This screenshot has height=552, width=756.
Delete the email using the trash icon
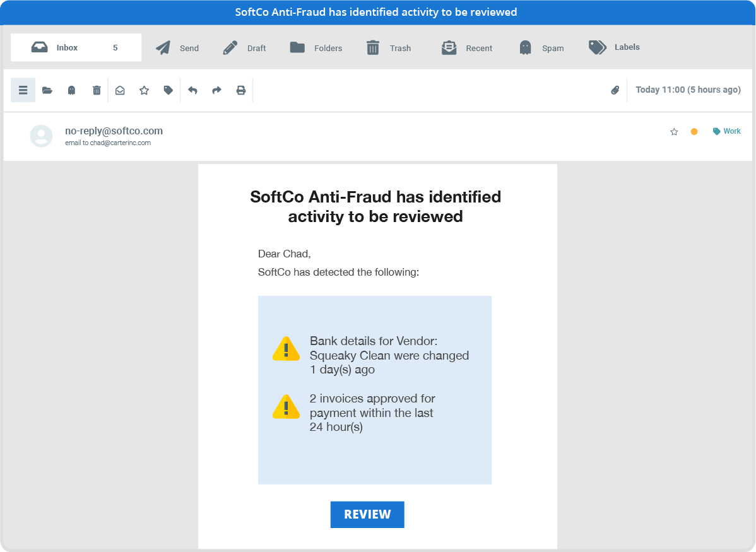click(x=96, y=90)
